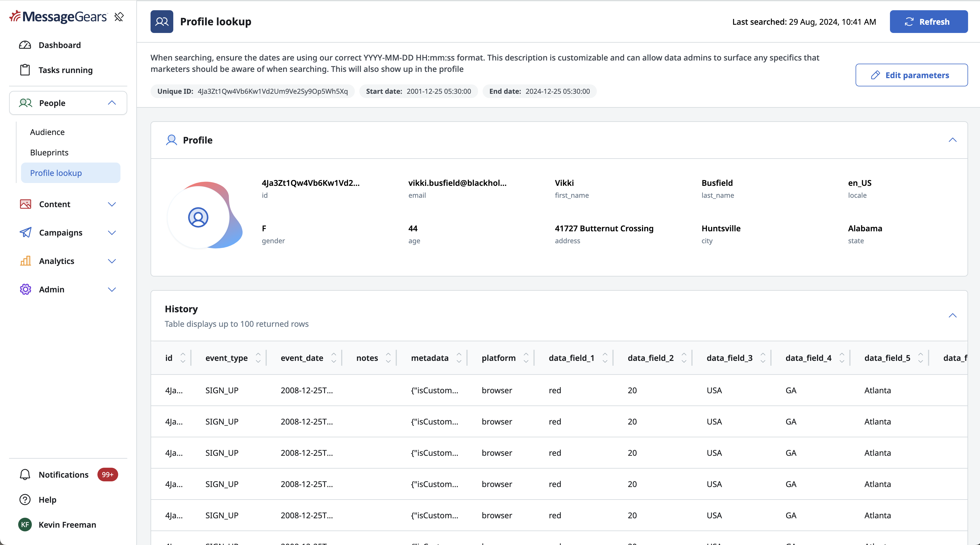Viewport: 980px width, 545px height.
Task: Click the state value Alabama
Action: [x=865, y=228]
